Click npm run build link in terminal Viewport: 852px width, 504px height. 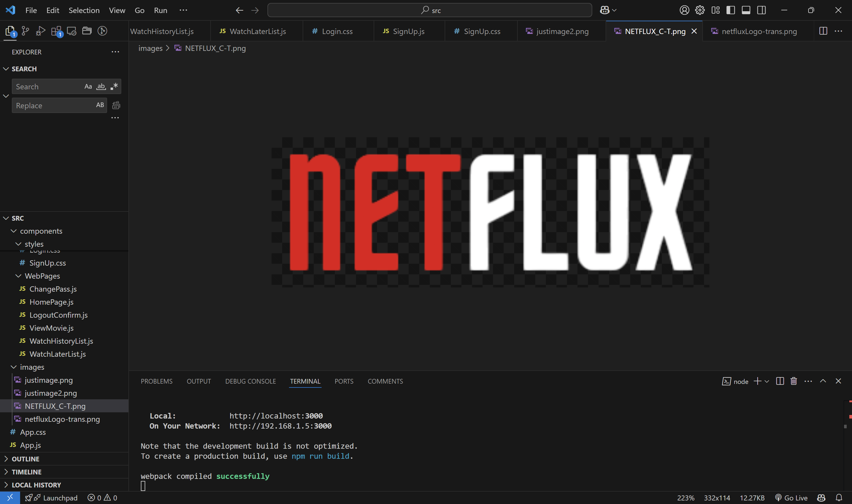click(320, 456)
